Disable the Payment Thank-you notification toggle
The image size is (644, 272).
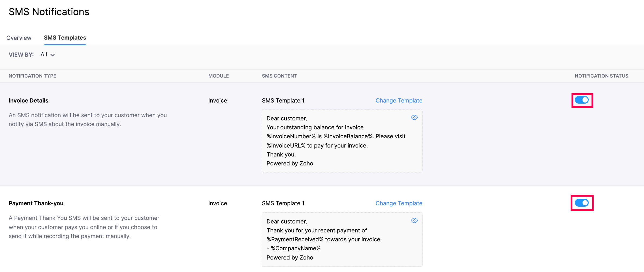582,203
